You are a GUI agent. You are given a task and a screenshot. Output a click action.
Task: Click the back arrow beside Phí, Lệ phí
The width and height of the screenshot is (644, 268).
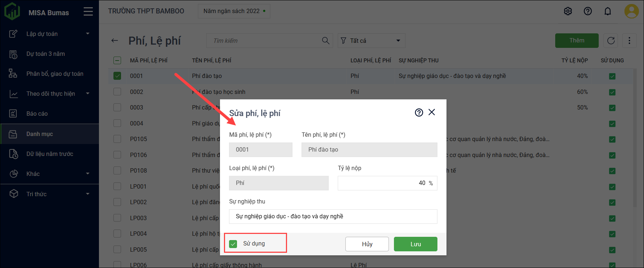(115, 41)
